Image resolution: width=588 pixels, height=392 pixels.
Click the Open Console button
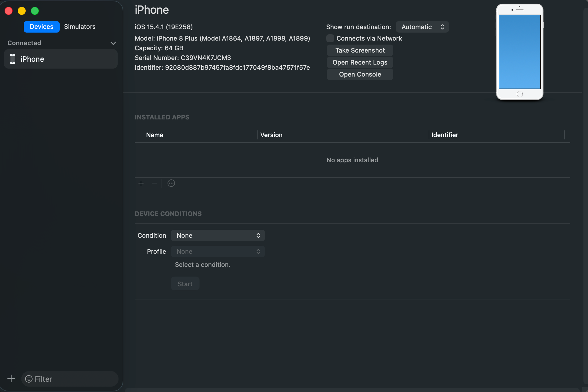click(360, 74)
